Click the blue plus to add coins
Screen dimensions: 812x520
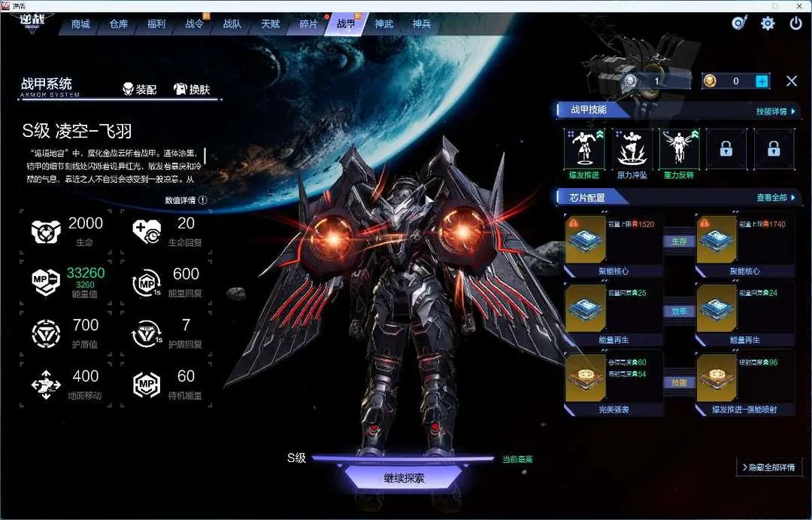[762, 81]
